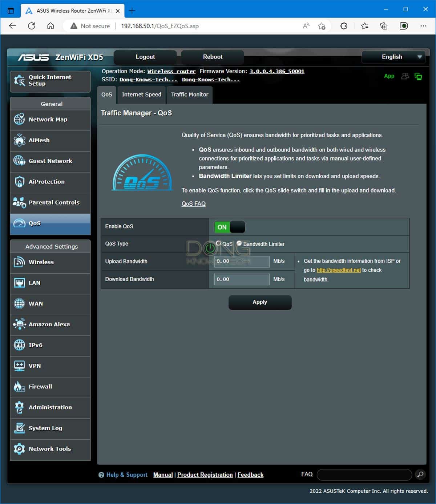Screen dimensions: 436x504
Task: Select QoS in the sidebar menu
Action: click(51, 223)
